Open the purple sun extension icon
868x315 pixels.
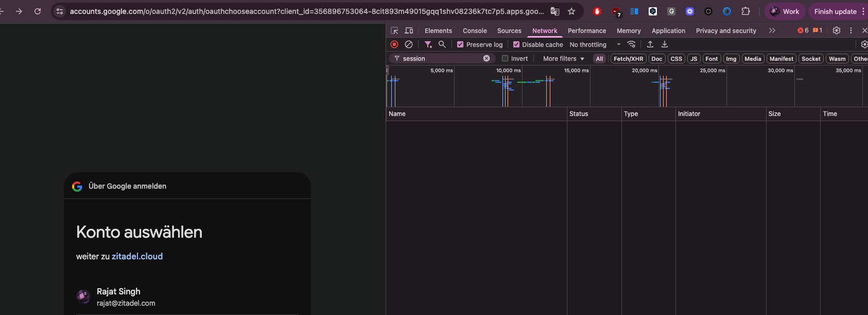pyautogui.click(x=690, y=11)
